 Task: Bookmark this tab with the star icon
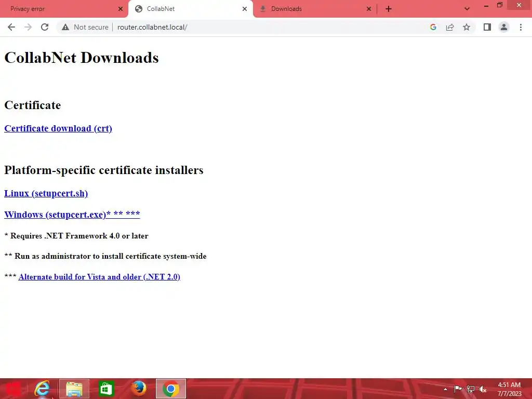click(x=467, y=27)
